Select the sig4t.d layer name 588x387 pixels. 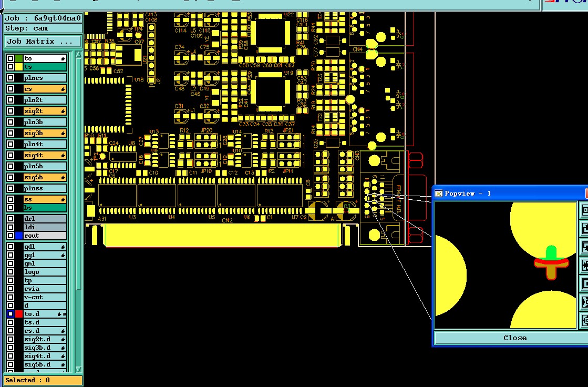[x=45, y=356]
